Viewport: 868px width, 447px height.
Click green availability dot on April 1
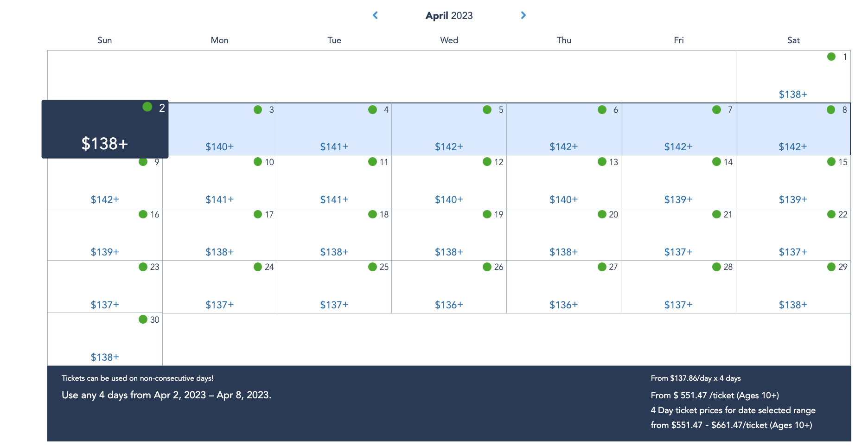831,57
